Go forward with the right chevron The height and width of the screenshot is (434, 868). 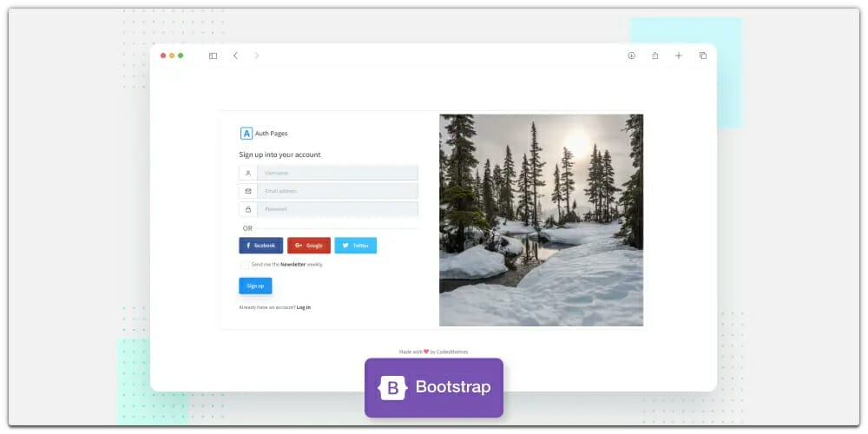coord(256,56)
